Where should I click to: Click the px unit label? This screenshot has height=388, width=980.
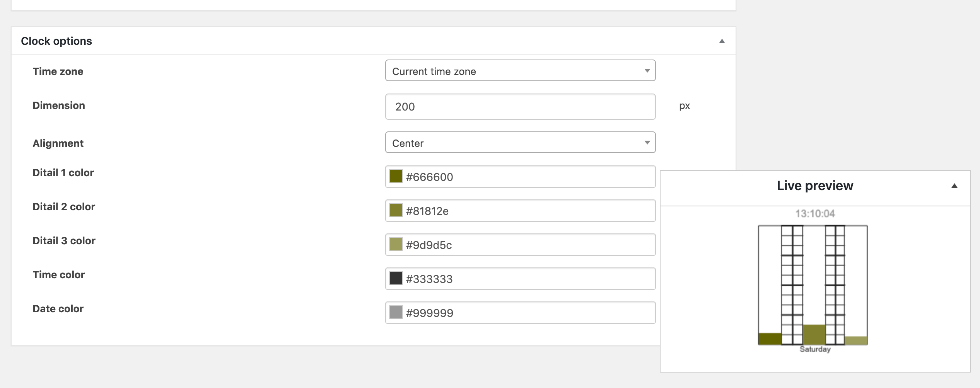685,106
